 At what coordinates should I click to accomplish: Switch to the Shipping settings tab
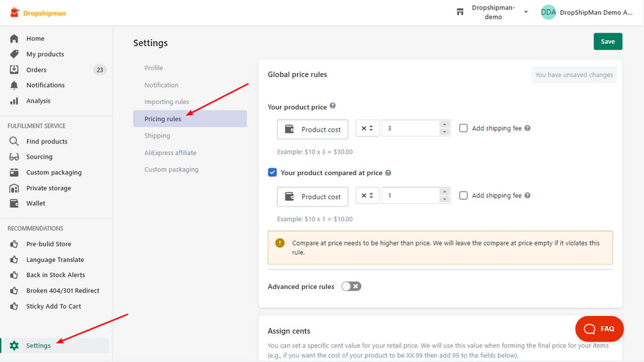point(157,135)
